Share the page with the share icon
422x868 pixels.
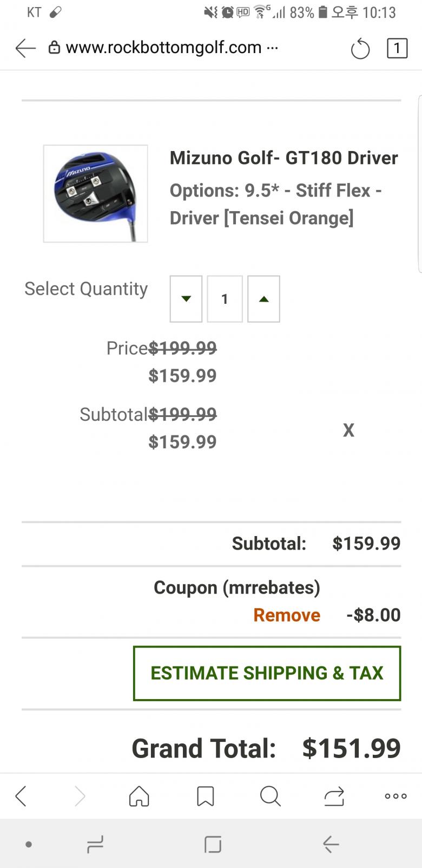[334, 796]
